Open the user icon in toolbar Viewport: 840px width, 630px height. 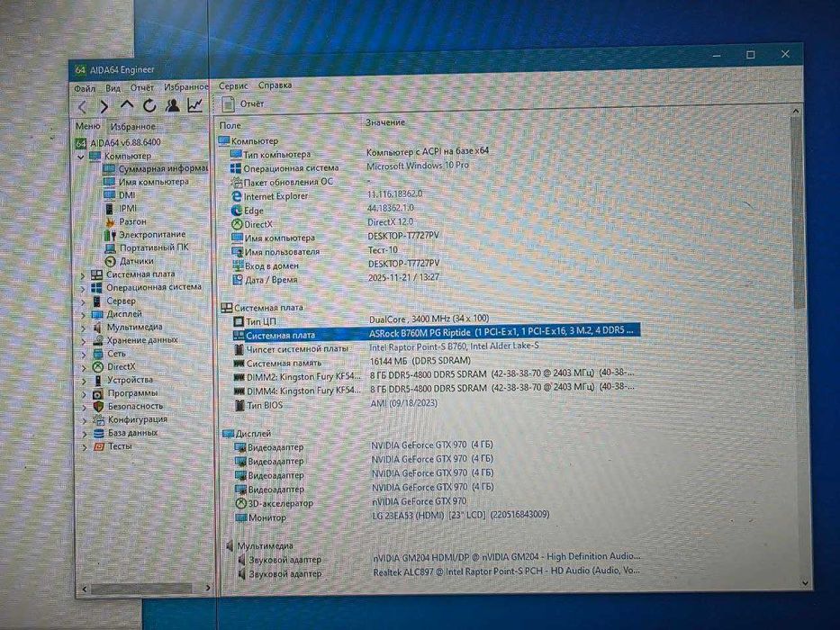[x=173, y=105]
